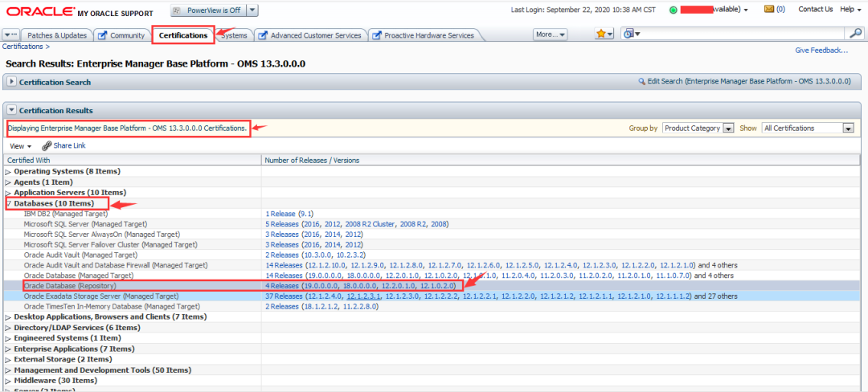Open the More... tabs dropdown
Screen dimensions: 868x392
551,35
